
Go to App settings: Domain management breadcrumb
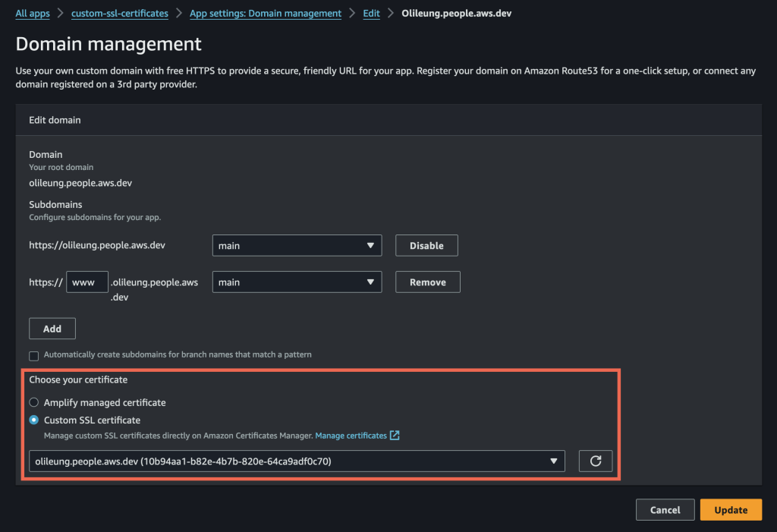click(x=265, y=13)
